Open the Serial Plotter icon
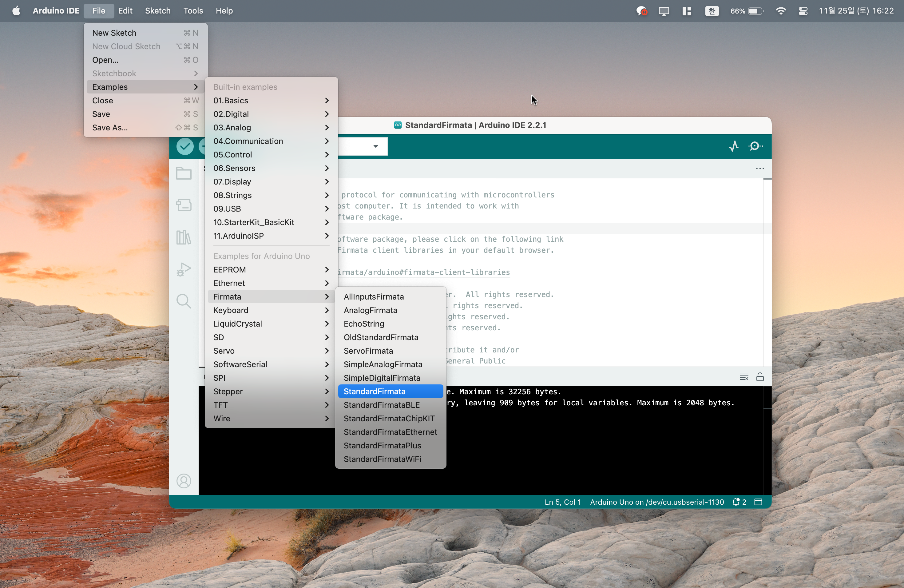 (x=733, y=146)
